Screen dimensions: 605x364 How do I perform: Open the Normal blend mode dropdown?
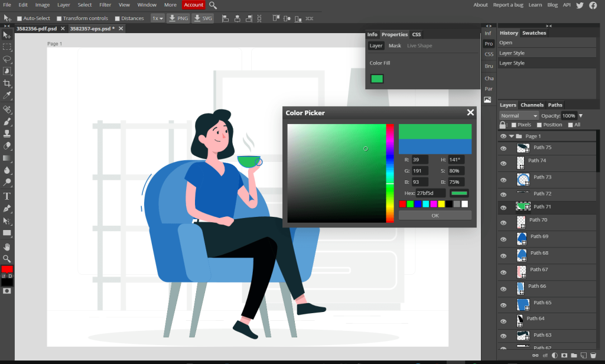[x=519, y=116]
